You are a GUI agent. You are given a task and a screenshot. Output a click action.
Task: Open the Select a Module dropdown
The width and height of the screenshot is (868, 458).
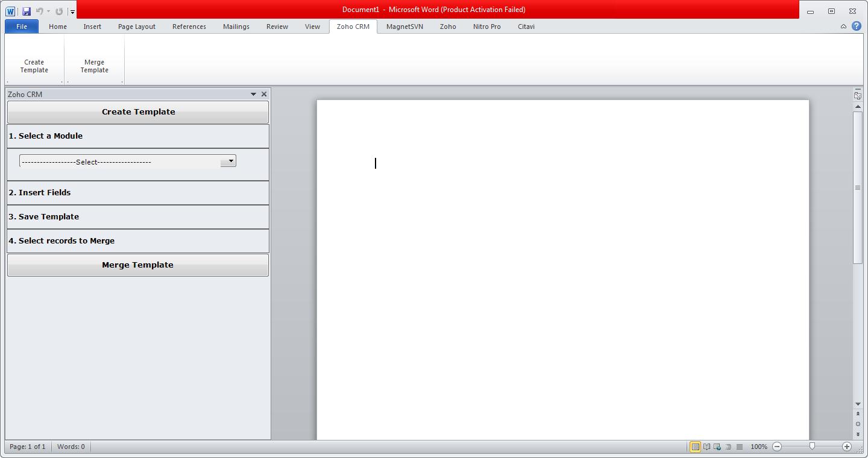(228, 161)
